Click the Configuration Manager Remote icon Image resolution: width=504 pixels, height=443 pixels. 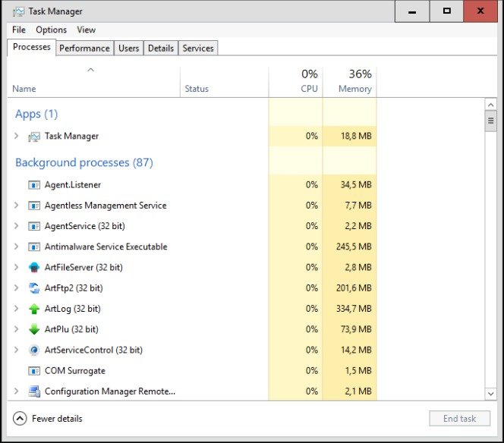(34, 391)
